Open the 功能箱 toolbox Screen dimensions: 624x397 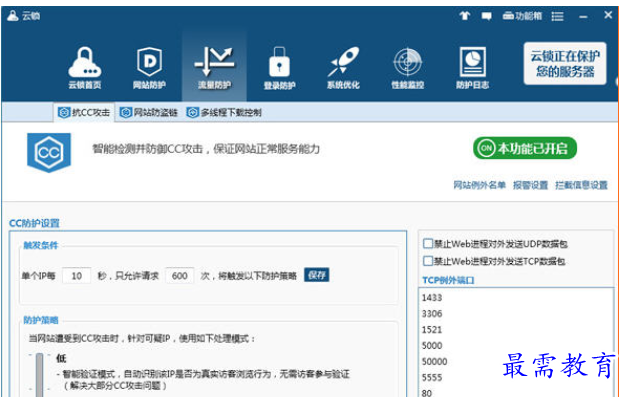tap(522, 16)
